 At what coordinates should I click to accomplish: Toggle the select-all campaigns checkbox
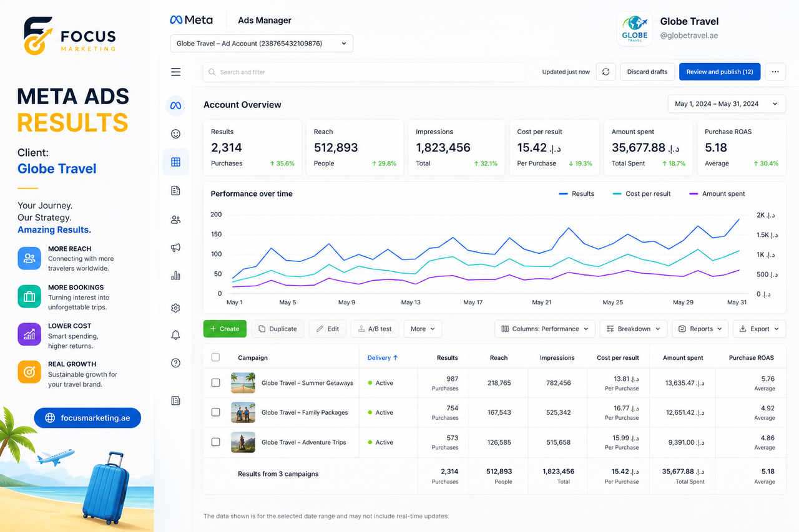click(x=215, y=357)
